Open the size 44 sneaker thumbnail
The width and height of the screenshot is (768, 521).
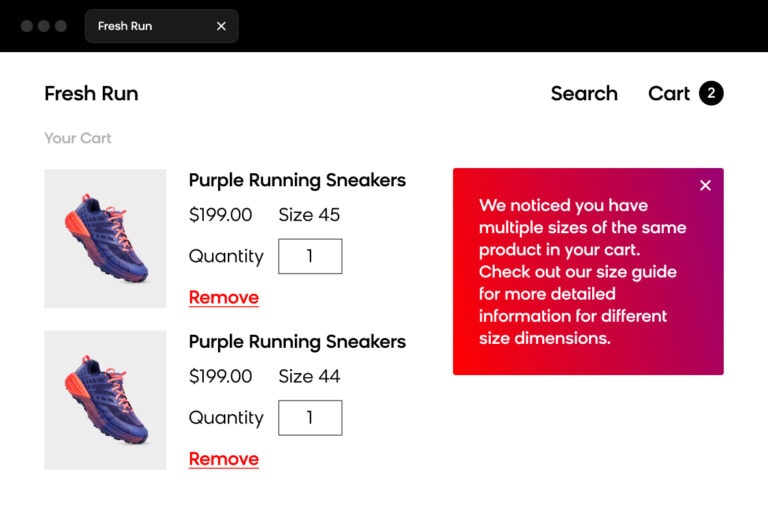tap(105, 400)
